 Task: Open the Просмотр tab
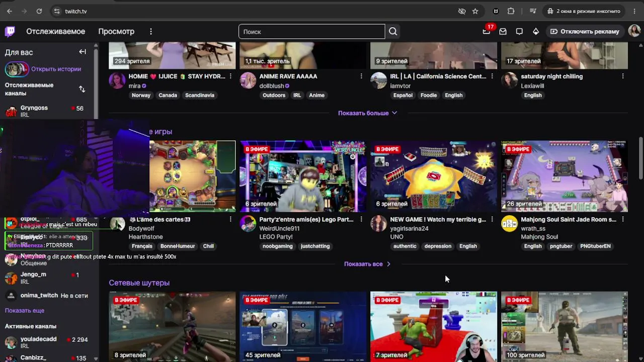[116, 31]
